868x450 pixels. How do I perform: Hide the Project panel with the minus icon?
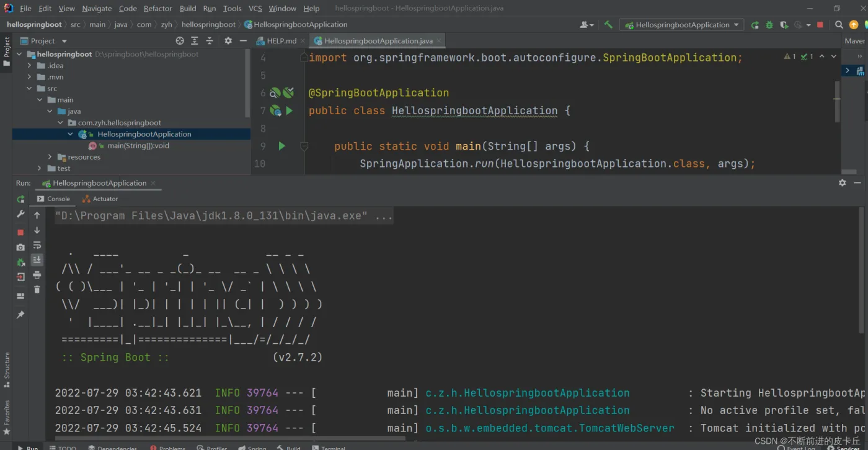[243, 41]
